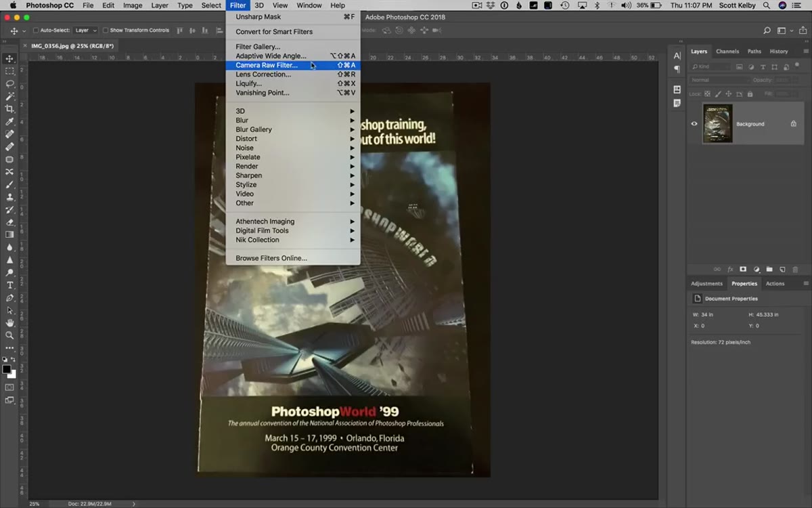The height and width of the screenshot is (508, 812).
Task: Expand the Nik Collection submenu
Action: [293, 240]
